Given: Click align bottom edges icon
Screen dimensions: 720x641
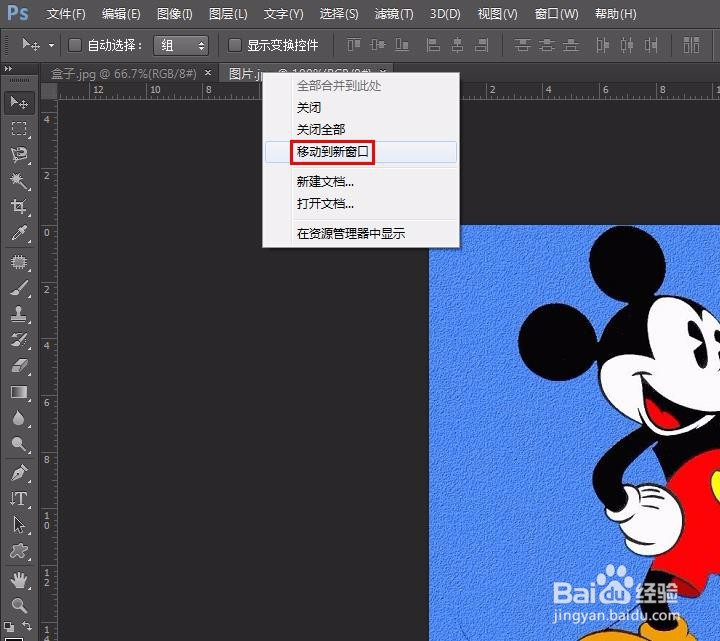Looking at the screenshot, I should coord(402,45).
